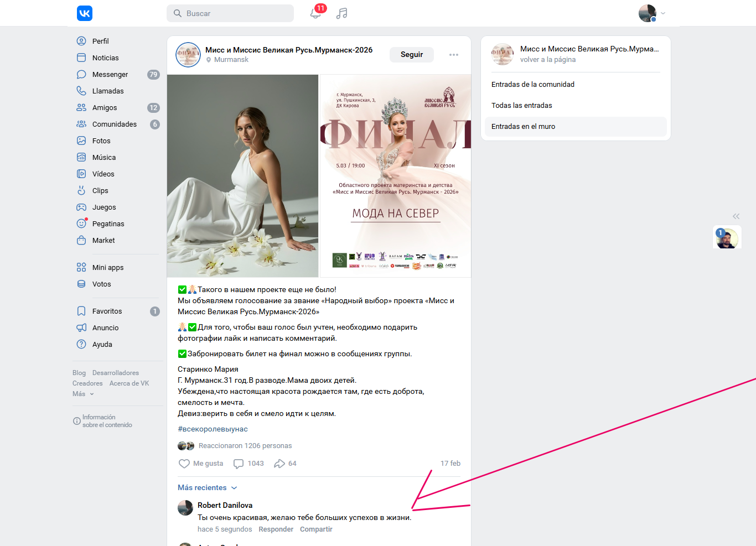756x546 pixels.
Task: Open the VK logo home link
Action: pos(85,13)
